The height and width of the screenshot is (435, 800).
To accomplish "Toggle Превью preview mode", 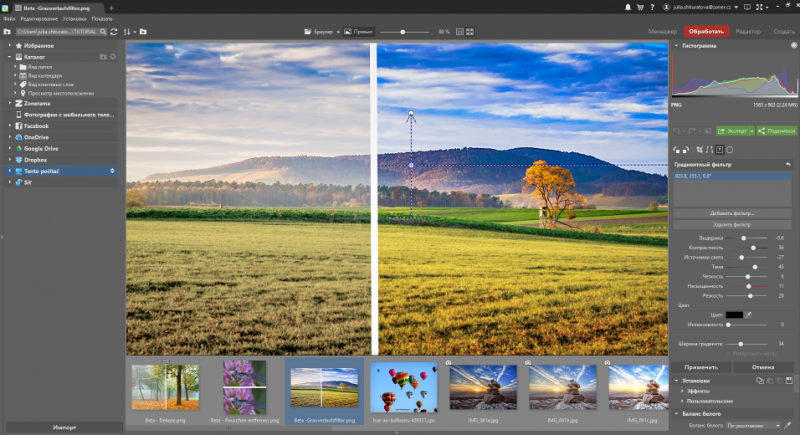I will [x=359, y=32].
